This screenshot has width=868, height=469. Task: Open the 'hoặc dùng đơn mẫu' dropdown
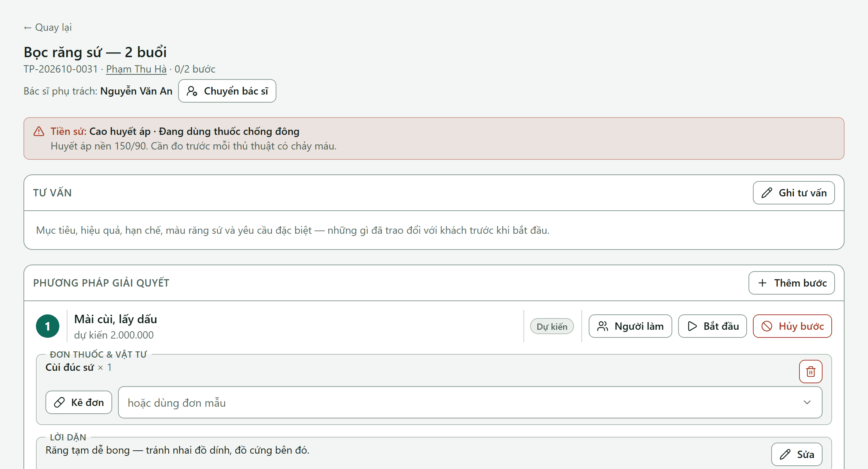tap(470, 402)
